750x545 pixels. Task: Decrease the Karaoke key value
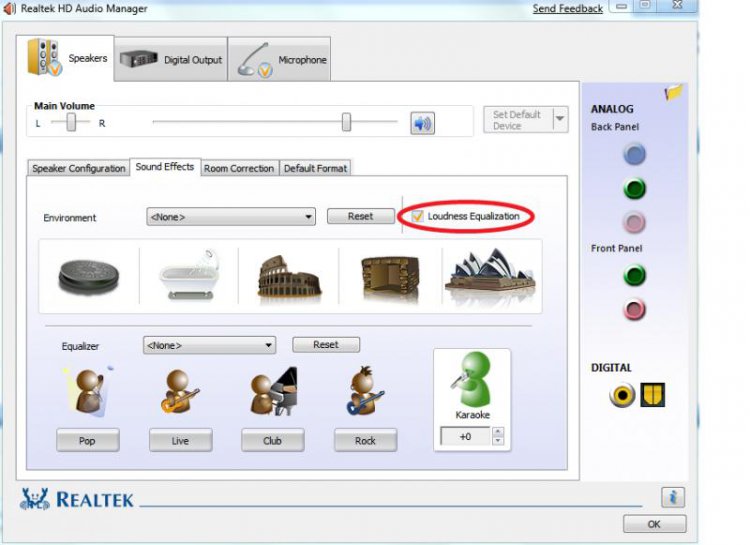click(497, 441)
